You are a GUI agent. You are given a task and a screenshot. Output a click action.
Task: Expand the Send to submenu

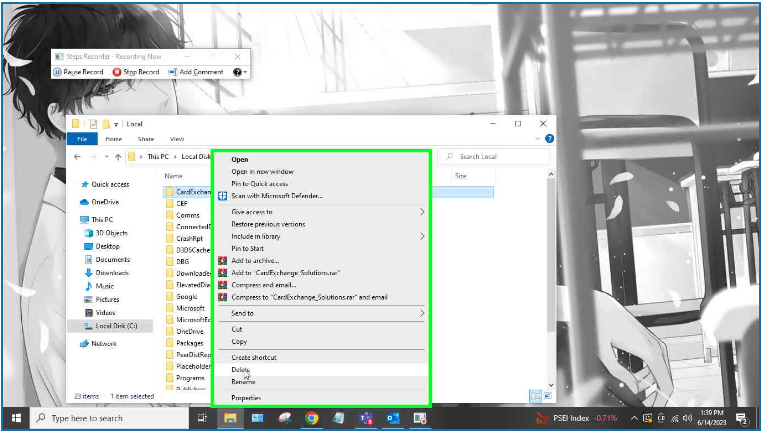pos(321,313)
